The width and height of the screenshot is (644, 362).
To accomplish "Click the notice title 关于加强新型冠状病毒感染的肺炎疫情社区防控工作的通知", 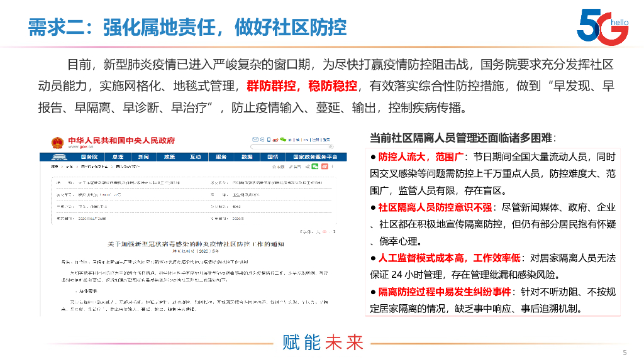I will tap(196, 244).
